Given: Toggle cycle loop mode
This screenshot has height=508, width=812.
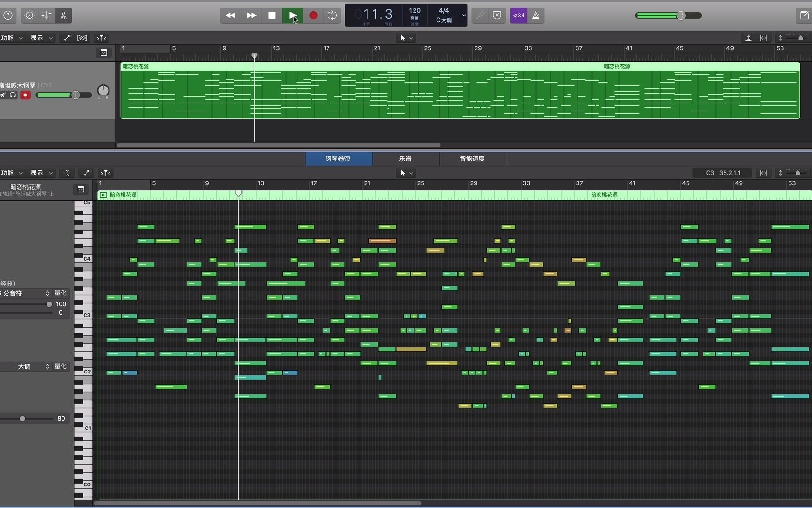Looking at the screenshot, I should pyautogui.click(x=332, y=16).
